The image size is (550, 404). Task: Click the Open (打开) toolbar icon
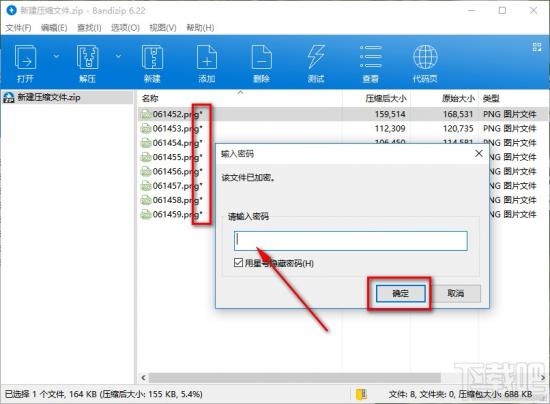(x=25, y=57)
